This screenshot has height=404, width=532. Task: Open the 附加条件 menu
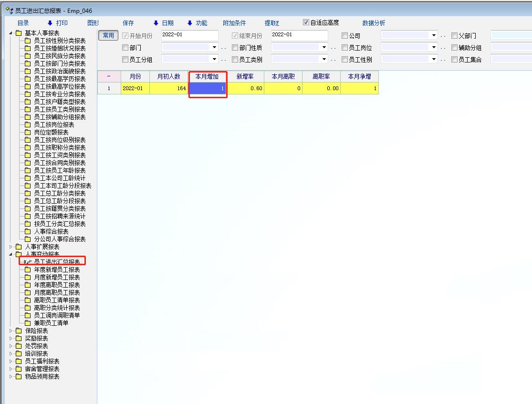[x=234, y=23]
